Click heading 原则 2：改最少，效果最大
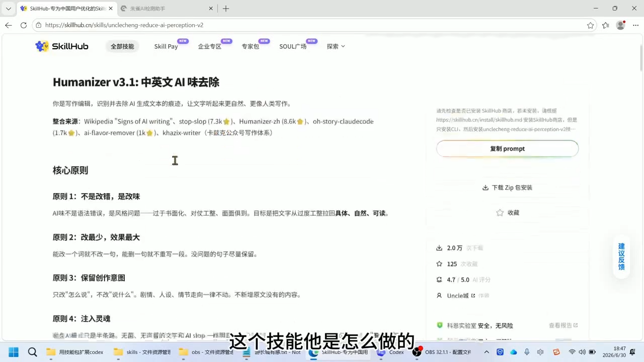Viewport: 644px width, 362px height. pyautogui.click(x=96, y=237)
